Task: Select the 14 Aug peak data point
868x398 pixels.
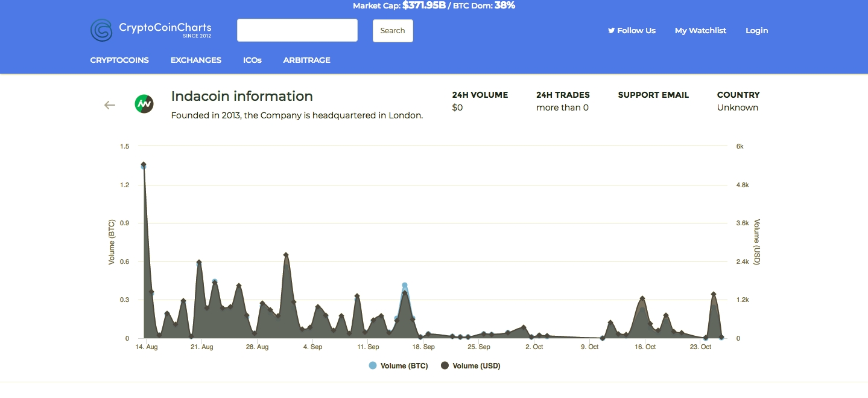Action: (x=144, y=164)
